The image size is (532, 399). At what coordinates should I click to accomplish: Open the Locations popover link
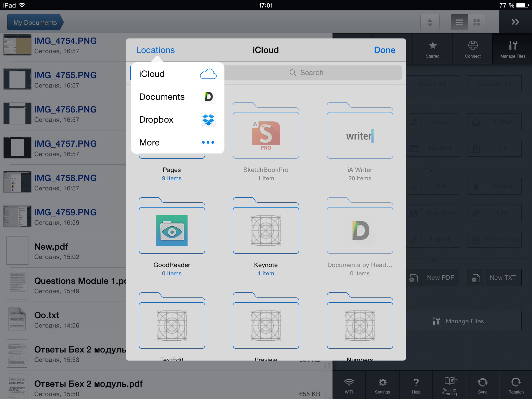click(x=155, y=50)
